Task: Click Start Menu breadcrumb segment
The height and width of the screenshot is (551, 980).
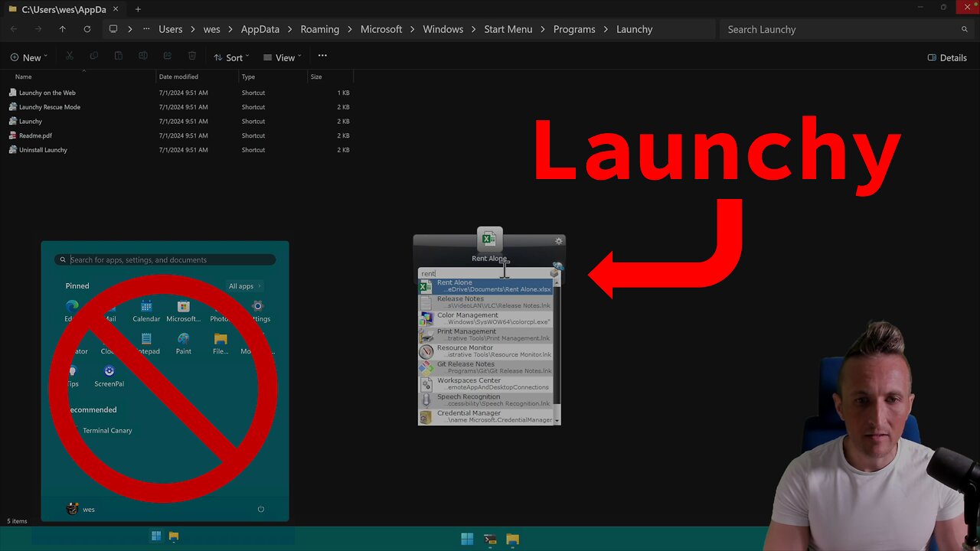Action: click(x=508, y=29)
